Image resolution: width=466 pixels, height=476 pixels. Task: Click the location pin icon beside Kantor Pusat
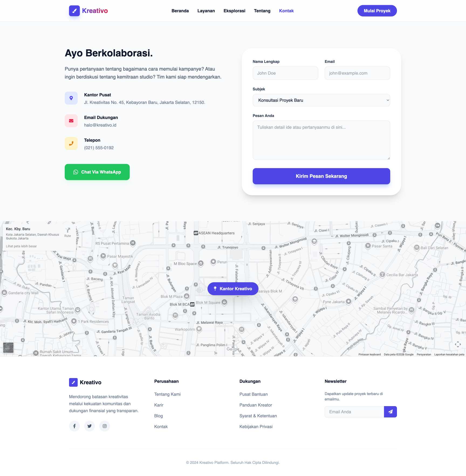pyautogui.click(x=71, y=98)
